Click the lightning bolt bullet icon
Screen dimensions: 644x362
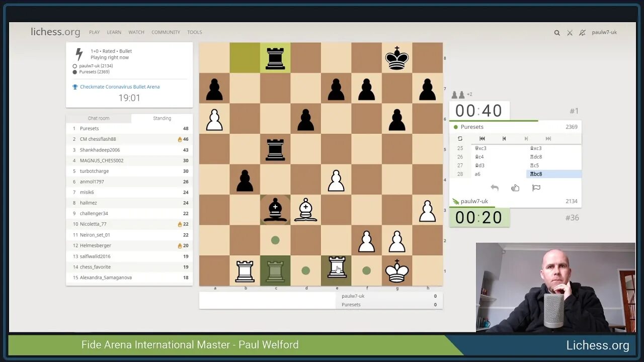(x=78, y=54)
